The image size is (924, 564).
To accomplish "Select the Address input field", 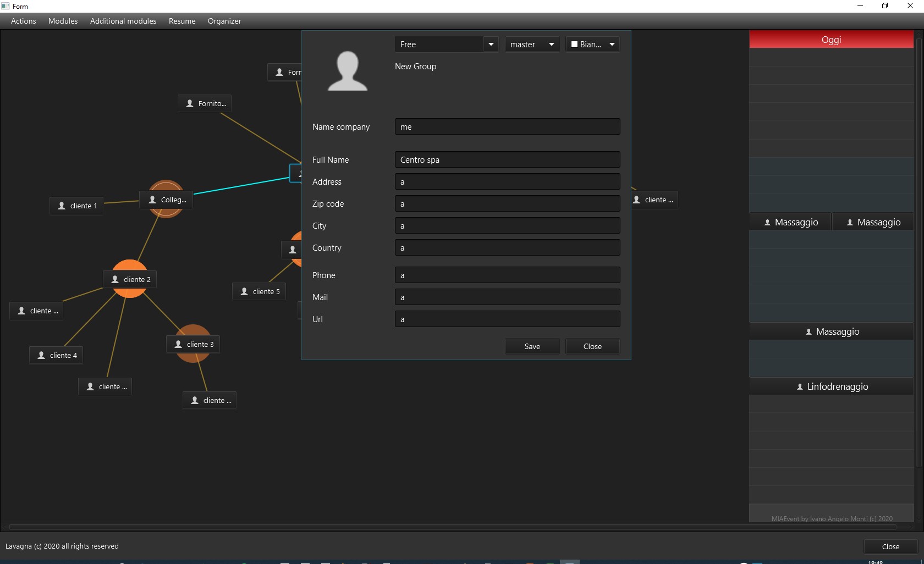I will (x=508, y=181).
